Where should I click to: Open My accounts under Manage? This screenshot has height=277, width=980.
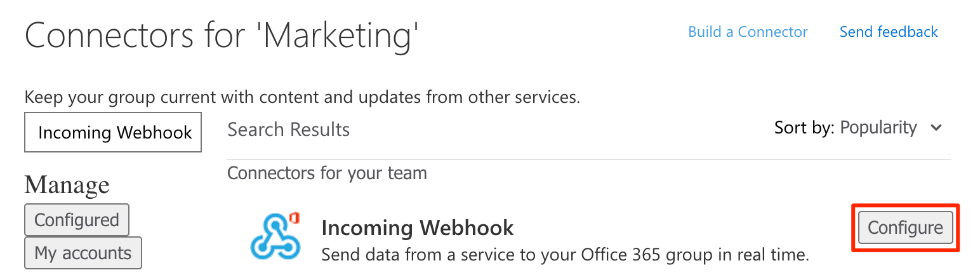point(83,253)
